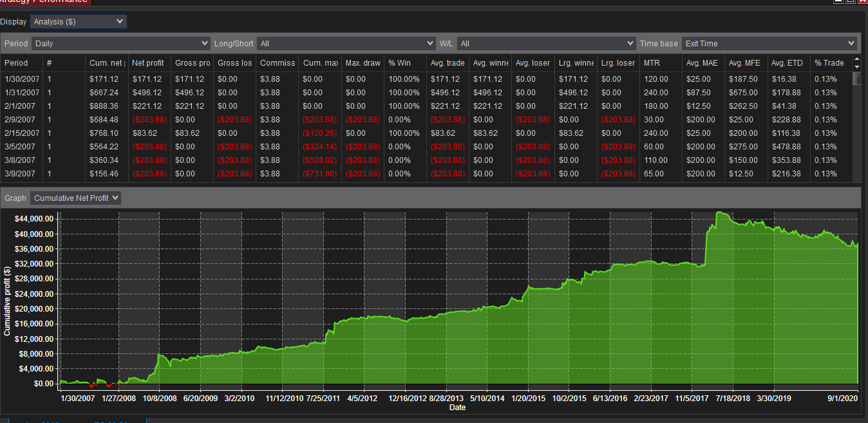Click the Avg. MAE column header
The image size is (868, 423).
coord(703,63)
